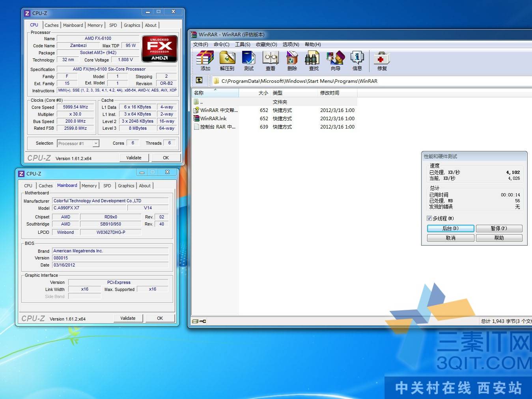Click OK in the lower CPU-Z window
The height and width of the screenshot is (399, 532).
[x=160, y=318]
